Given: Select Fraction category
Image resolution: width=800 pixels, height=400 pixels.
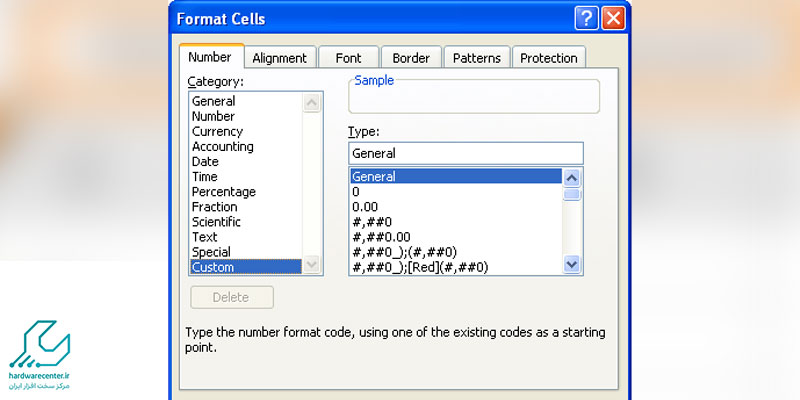Looking at the screenshot, I should coord(246,207).
